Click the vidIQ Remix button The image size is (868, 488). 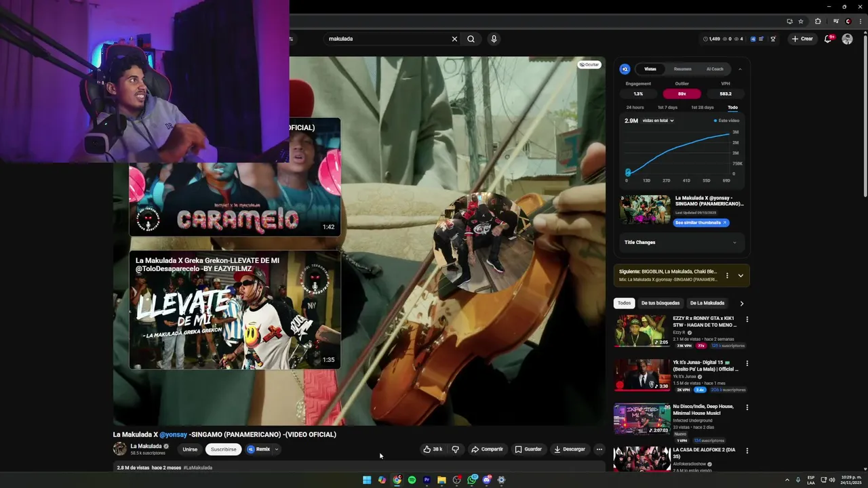tap(258, 449)
